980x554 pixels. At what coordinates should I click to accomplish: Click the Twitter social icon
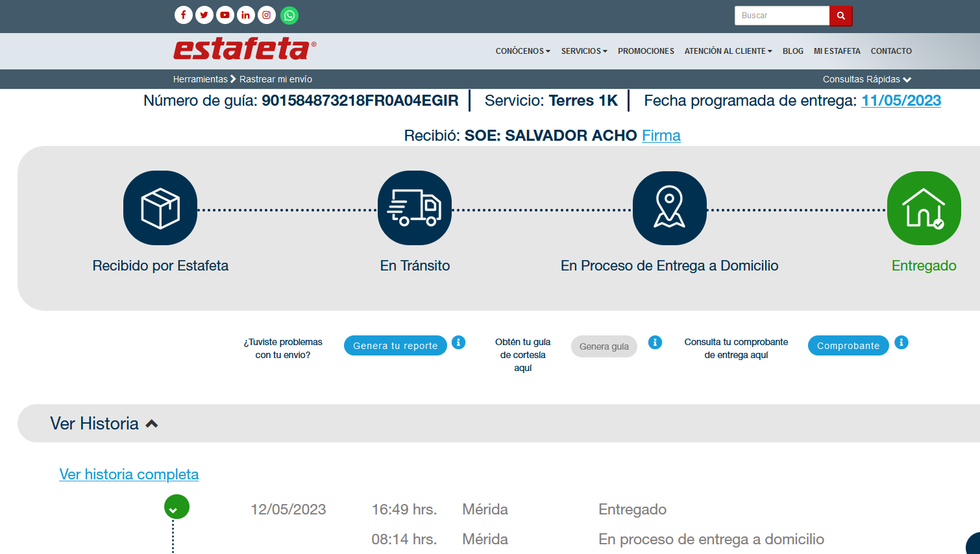coord(204,15)
